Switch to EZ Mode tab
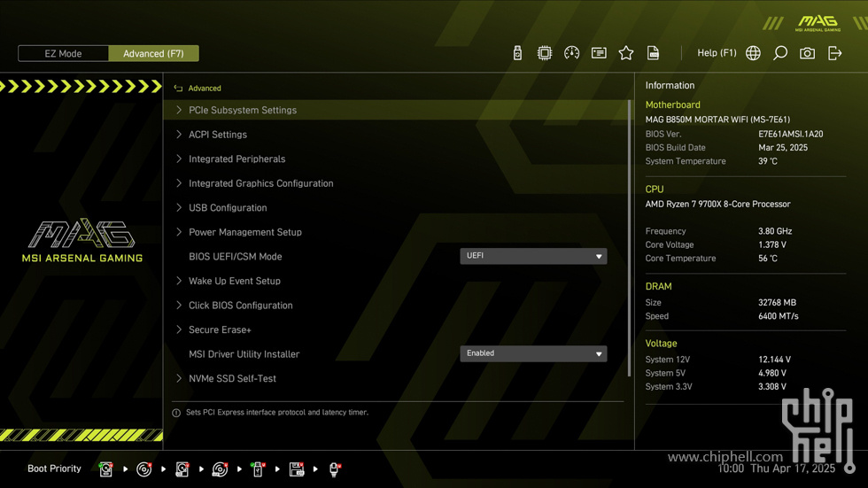The width and height of the screenshot is (868, 488). 63,54
